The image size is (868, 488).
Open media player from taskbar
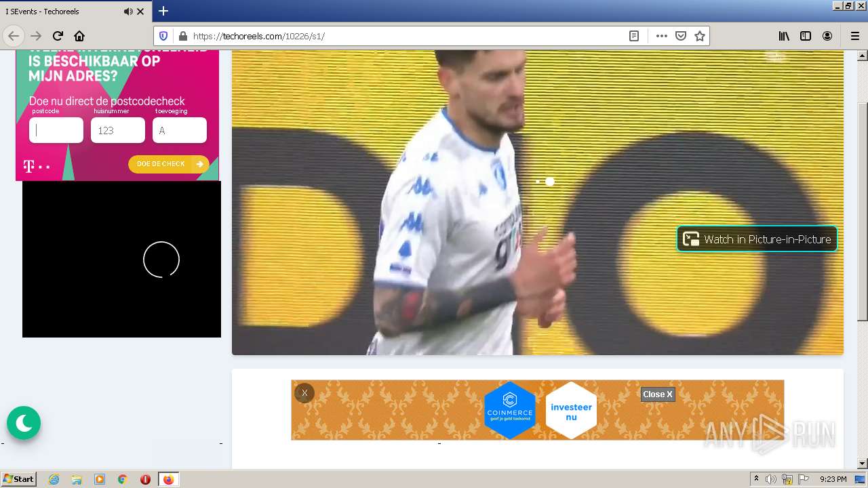(x=100, y=479)
